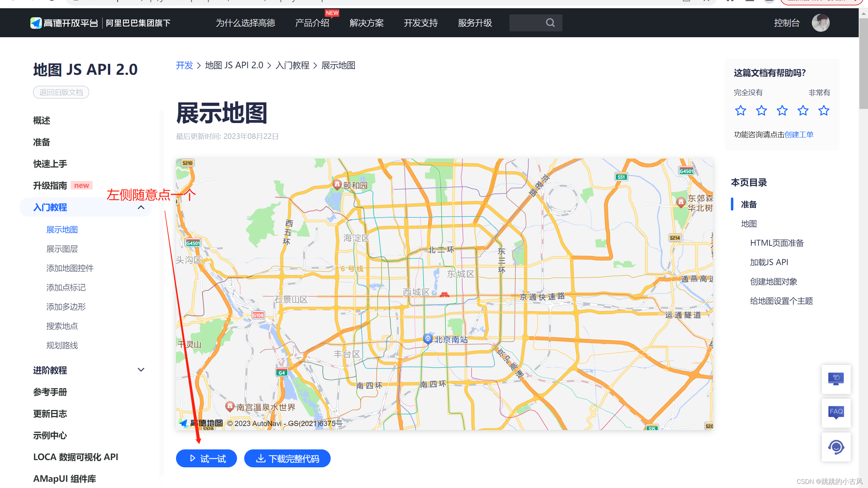
Task: Rate the document three stars
Action: point(782,111)
